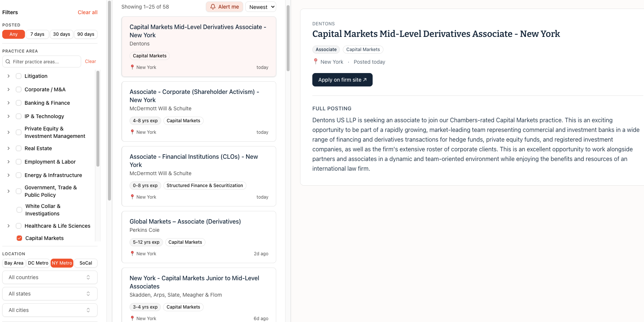Check White Collar & Investigations
Screen dimensions: 644x322
19,210
